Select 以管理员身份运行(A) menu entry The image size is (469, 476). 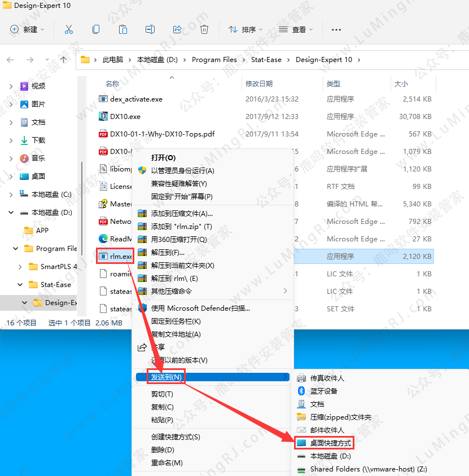point(182,170)
